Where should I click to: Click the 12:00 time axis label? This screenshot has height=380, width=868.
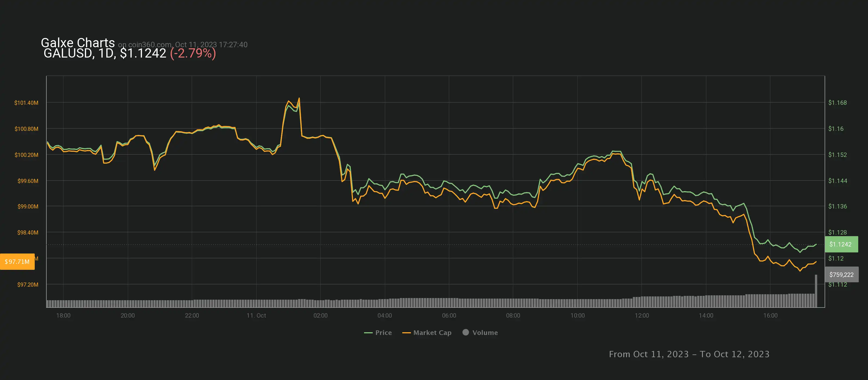click(642, 315)
